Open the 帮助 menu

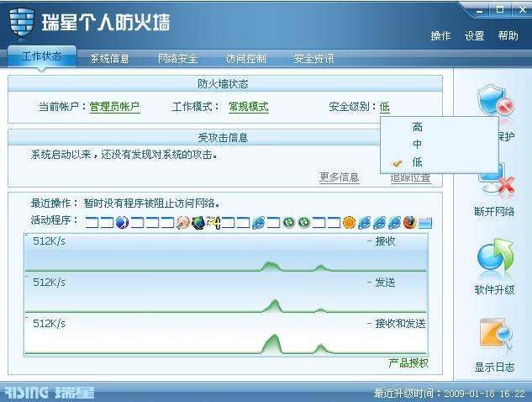tap(508, 35)
